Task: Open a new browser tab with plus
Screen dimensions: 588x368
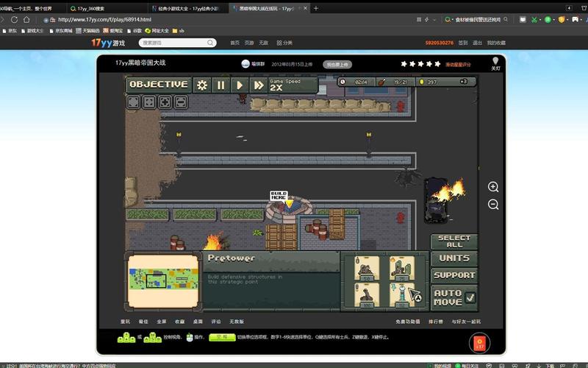Action: pos(316,8)
